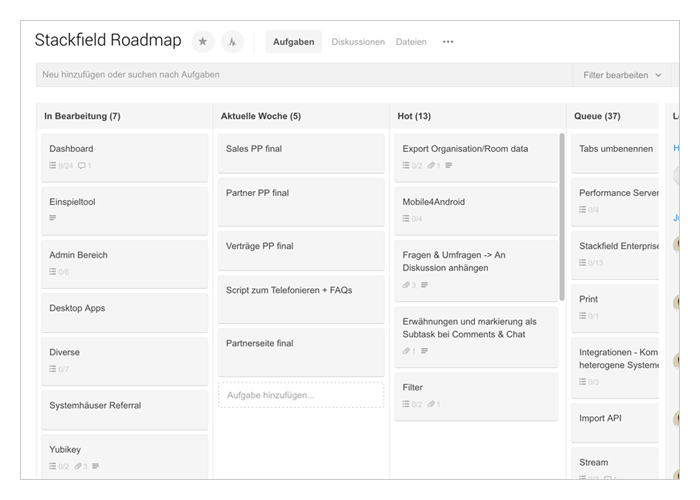Click the checklist icon on Stackfield Enterprise card
The width and height of the screenshot is (700, 500).
pos(583,262)
